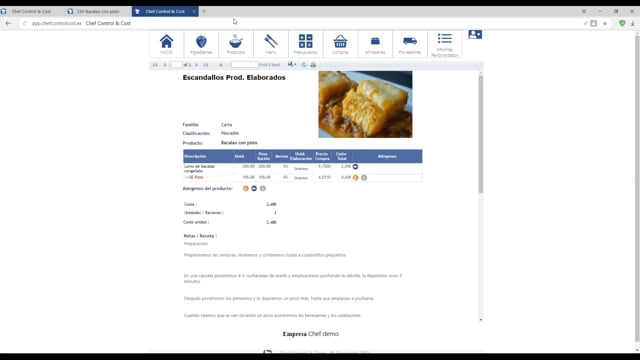Click gray icon beside Alérgenos del producto

[262, 189]
